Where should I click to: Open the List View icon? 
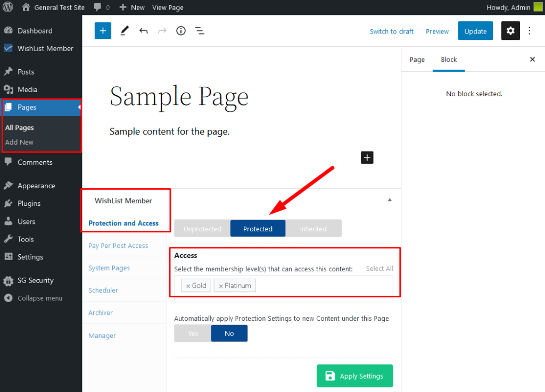tap(200, 31)
